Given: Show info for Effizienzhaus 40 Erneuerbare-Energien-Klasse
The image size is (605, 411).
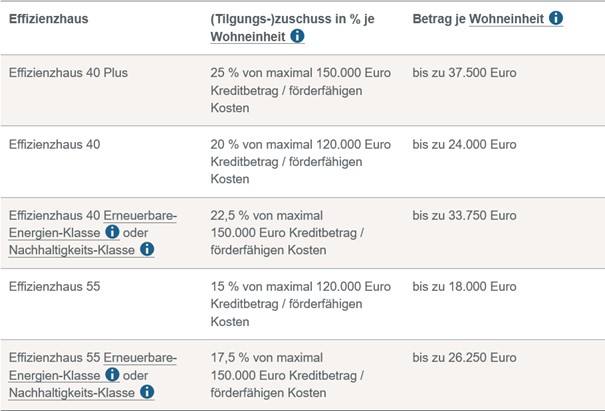Looking at the screenshot, I should click(x=112, y=232).
